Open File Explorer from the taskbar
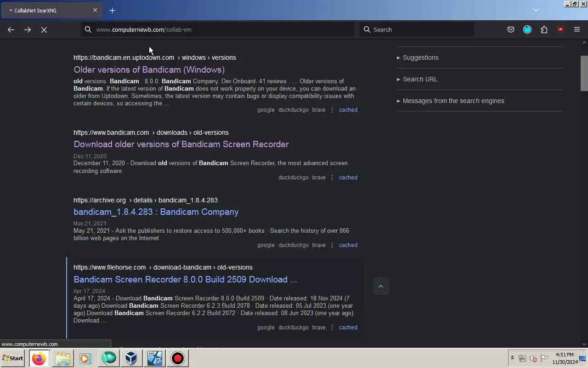588x368 pixels. 62,358
